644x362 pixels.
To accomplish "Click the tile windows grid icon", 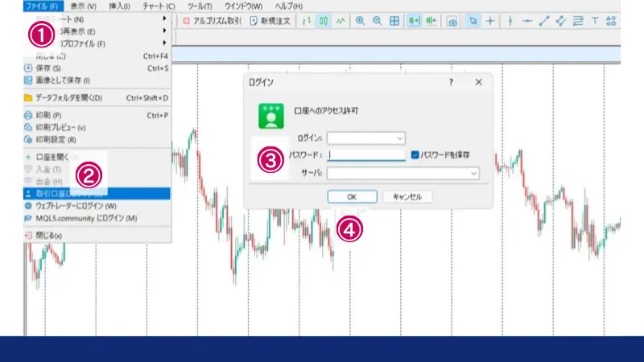I will [394, 20].
